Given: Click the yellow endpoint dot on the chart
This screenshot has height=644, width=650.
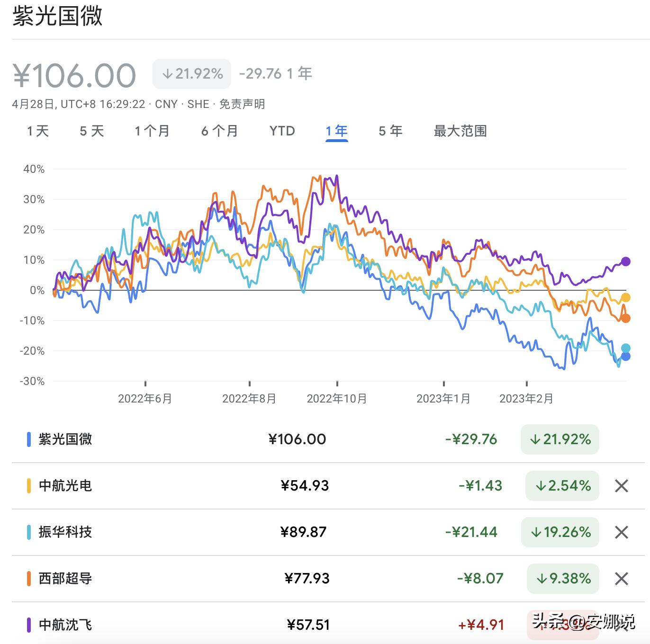Looking at the screenshot, I should pos(626,297).
